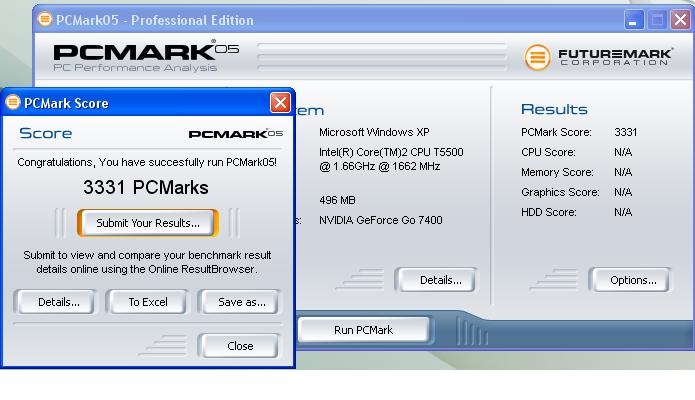Click Save as... button
The image size is (695, 400).
pyautogui.click(x=240, y=302)
